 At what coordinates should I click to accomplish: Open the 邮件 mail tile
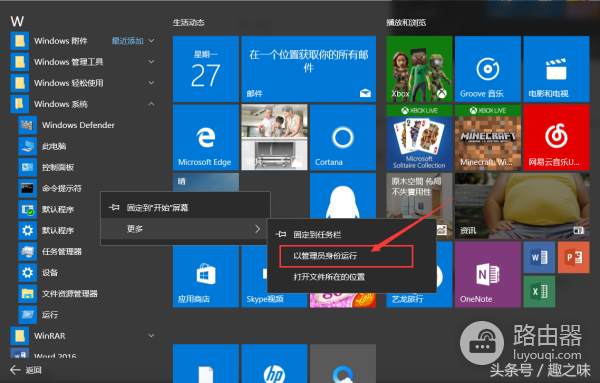pos(309,69)
